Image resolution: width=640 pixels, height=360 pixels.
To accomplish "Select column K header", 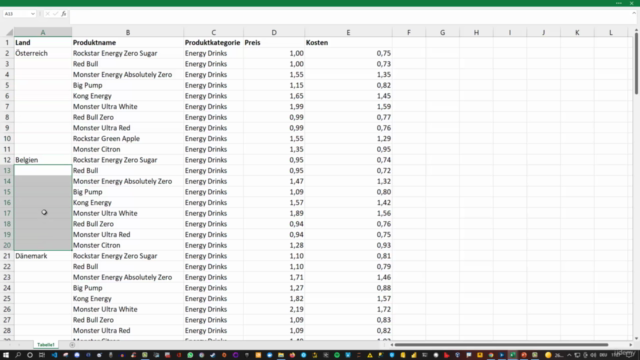I will tap(577, 32).
